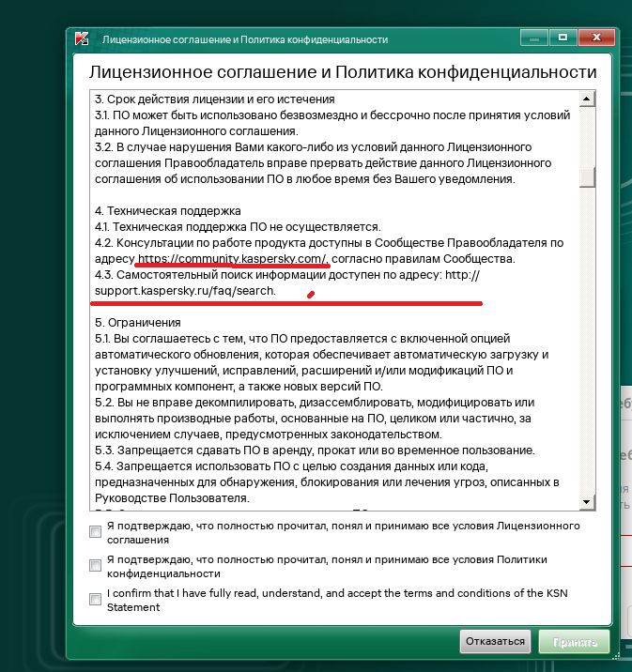This screenshot has height=672, width=632.
Task: Click the support.kaspersky.ru/faq/search address text
Action: coord(185,291)
